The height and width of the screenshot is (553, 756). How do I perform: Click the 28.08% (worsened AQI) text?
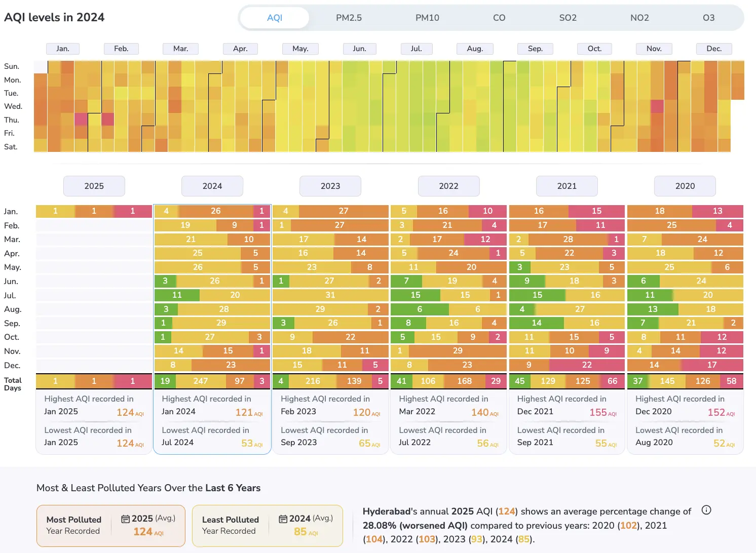(415, 525)
